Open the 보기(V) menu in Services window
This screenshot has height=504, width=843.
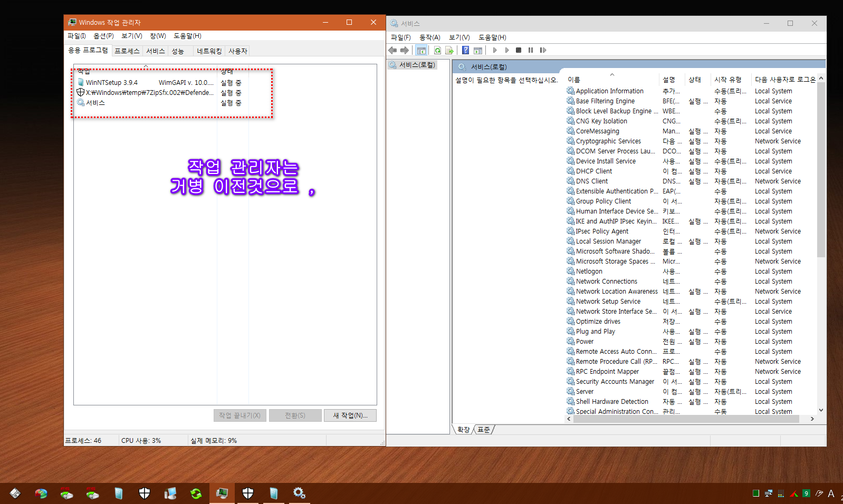pyautogui.click(x=459, y=37)
